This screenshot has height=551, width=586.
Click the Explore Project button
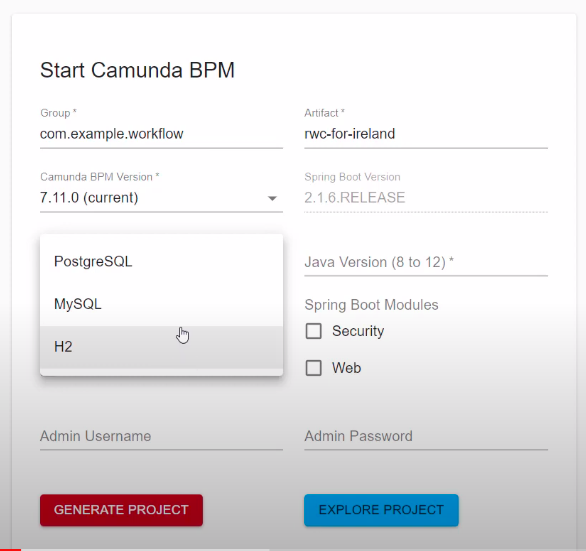click(x=381, y=510)
